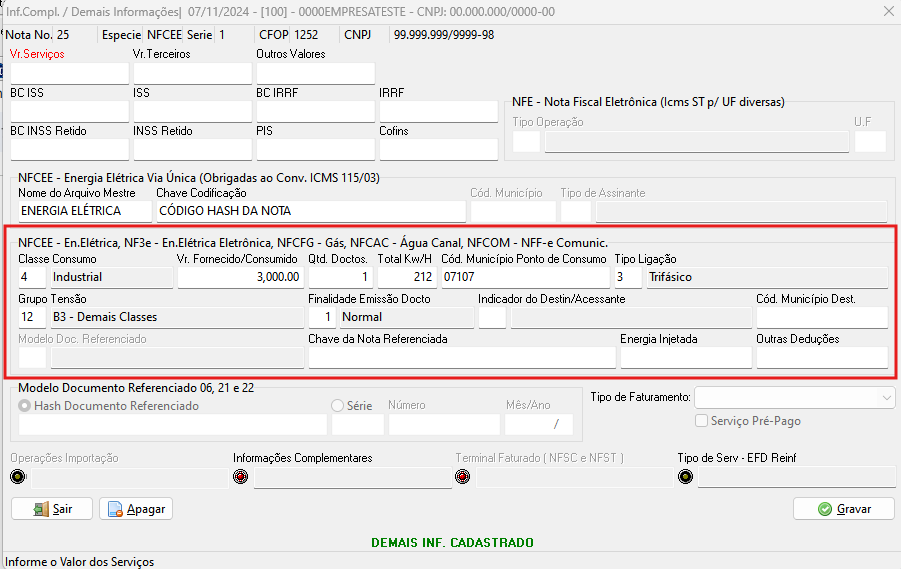The image size is (901, 569).
Task: Click the Informações Complementares text field
Action: click(353, 477)
